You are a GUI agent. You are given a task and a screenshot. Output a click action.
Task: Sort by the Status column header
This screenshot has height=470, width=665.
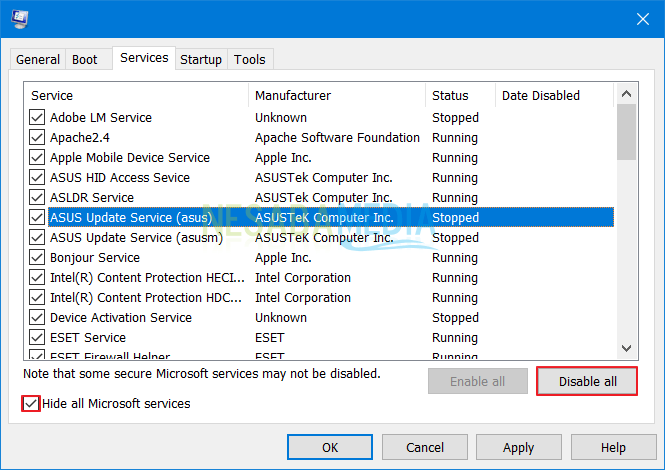tap(460, 95)
